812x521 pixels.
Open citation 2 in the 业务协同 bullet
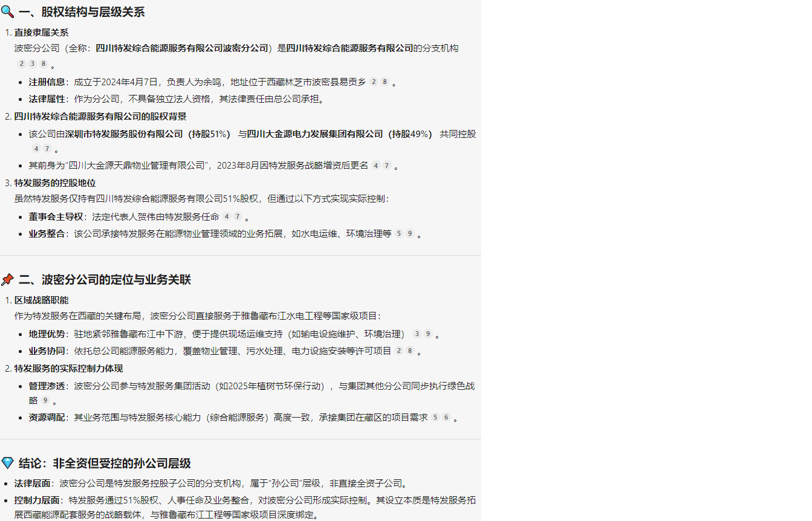point(399,351)
